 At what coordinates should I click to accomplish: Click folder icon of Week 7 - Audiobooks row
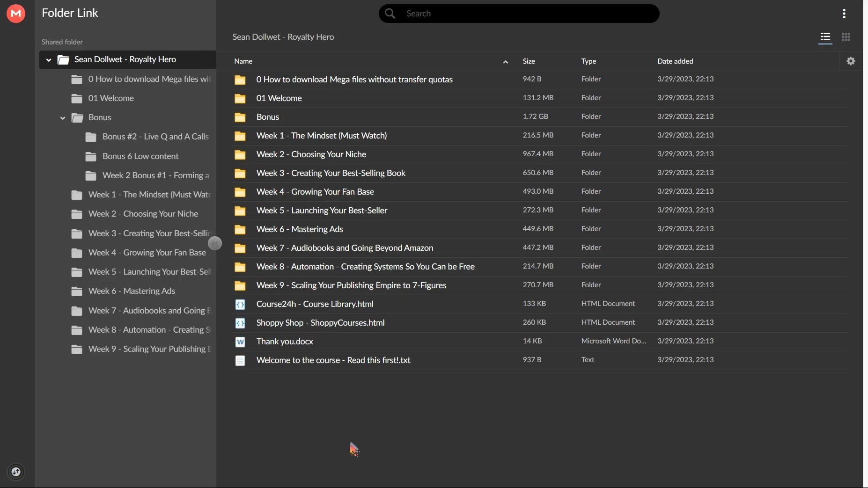(x=240, y=248)
